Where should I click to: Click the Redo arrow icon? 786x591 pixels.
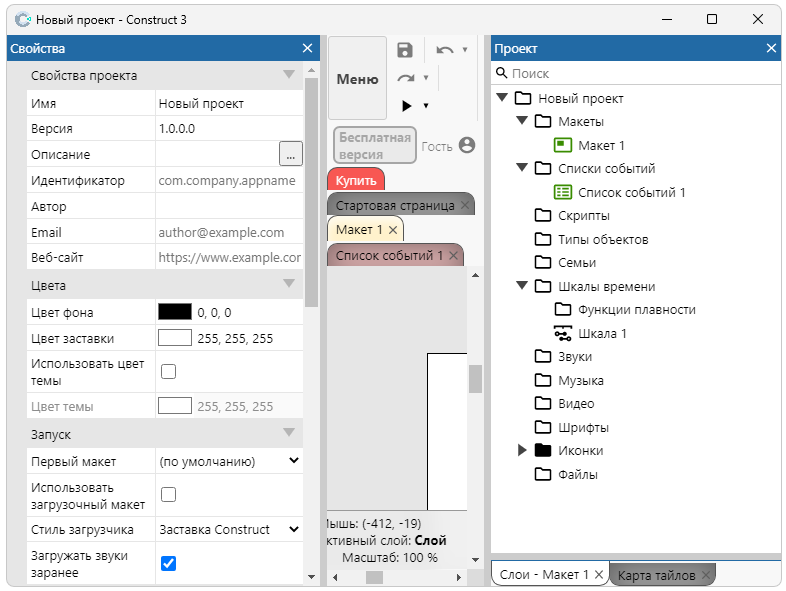[406, 78]
